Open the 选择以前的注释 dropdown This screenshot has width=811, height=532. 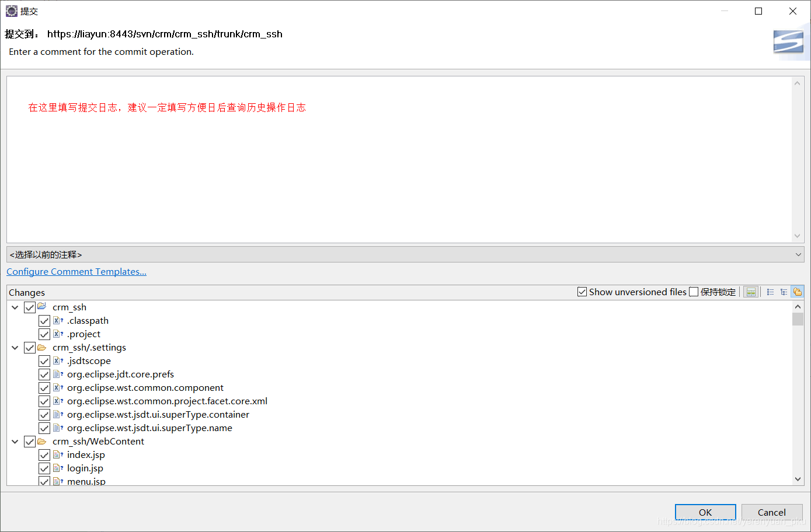pos(405,254)
